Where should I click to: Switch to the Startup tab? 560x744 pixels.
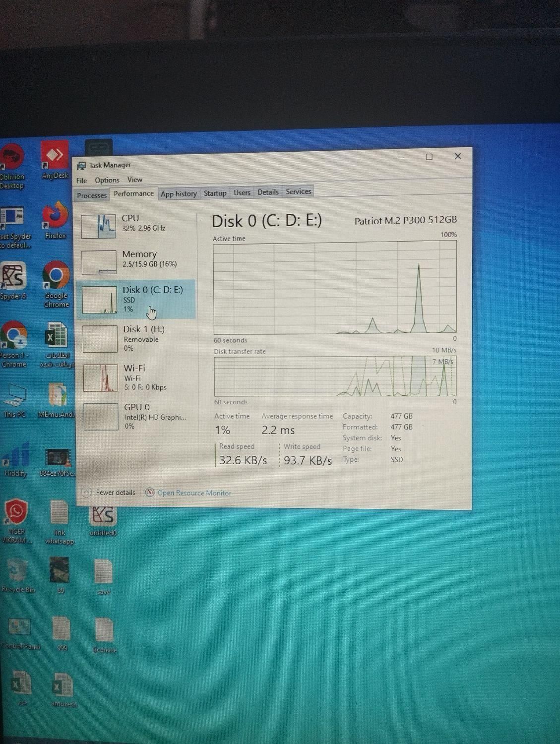pyautogui.click(x=215, y=193)
